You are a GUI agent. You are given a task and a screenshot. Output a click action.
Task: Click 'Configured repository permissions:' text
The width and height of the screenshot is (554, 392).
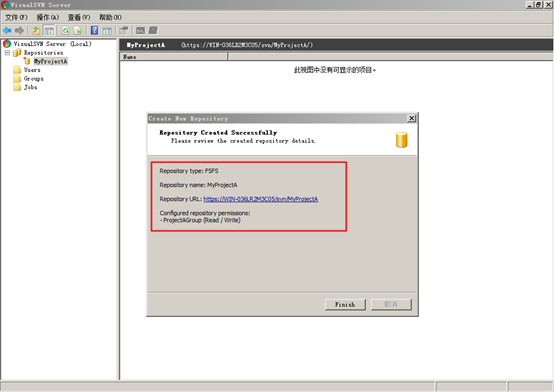205,213
